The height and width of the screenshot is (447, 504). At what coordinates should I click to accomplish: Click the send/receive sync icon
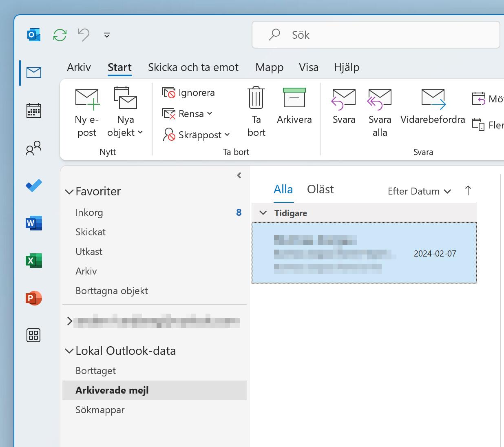(x=60, y=35)
